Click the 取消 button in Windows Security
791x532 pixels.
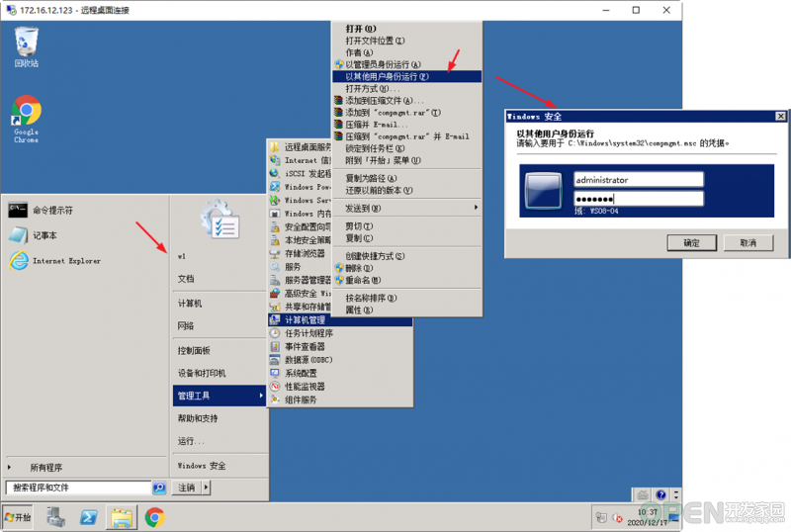pos(748,243)
